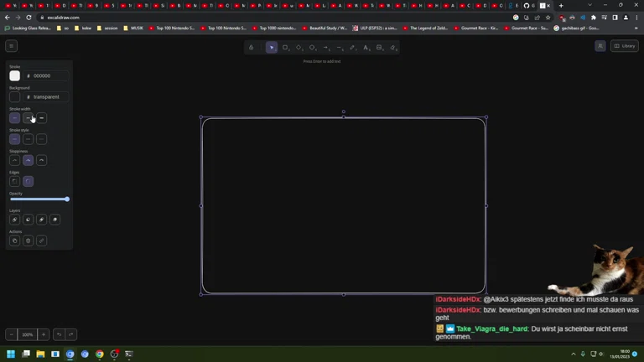The height and width of the screenshot is (362, 644).
Task: Duplicate the selected rectangle
Action: [x=15, y=241]
